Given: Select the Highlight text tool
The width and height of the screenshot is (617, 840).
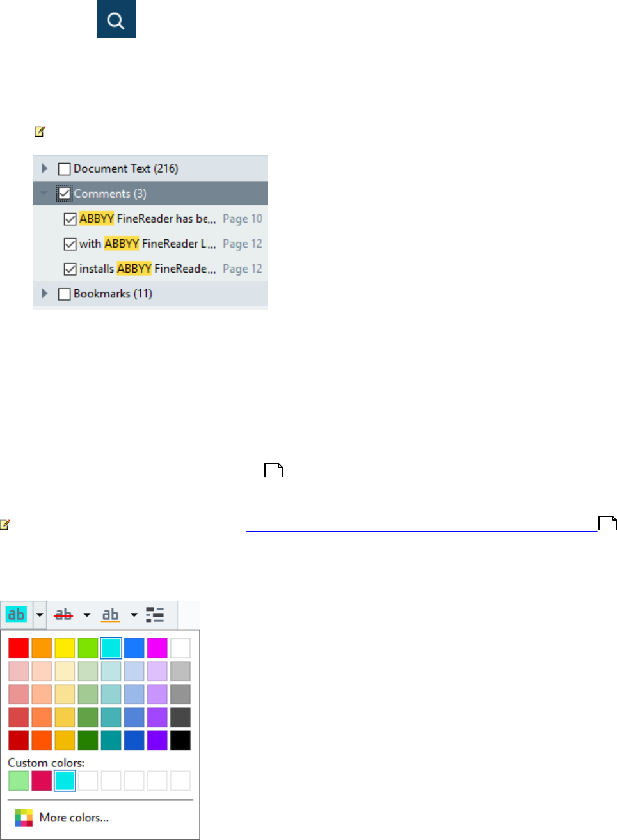Looking at the screenshot, I should pos(16,615).
